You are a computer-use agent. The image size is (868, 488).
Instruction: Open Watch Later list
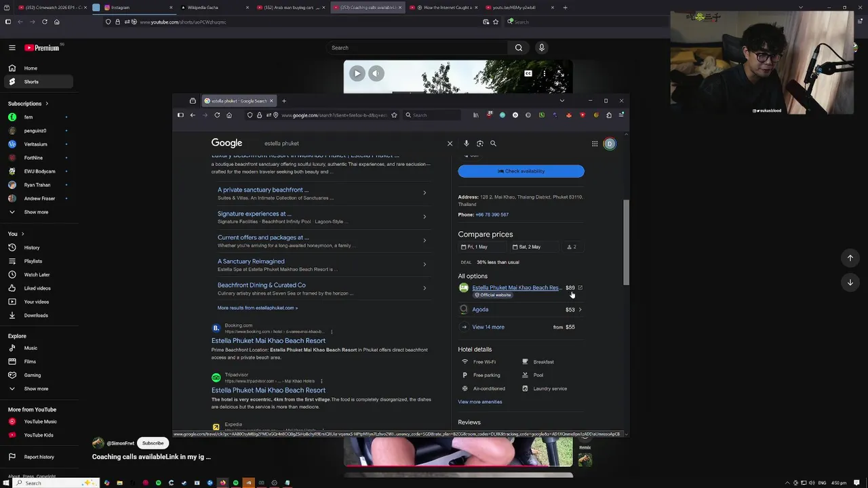(x=37, y=274)
